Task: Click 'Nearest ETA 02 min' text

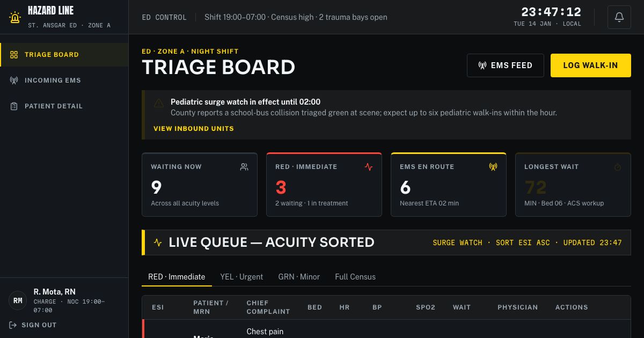Action: coord(429,203)
